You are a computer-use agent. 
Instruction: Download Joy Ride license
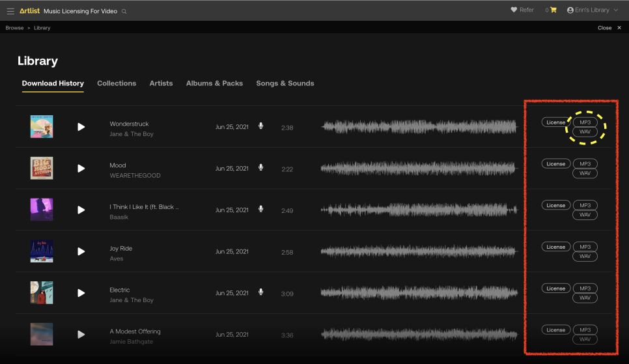point(555,247)
